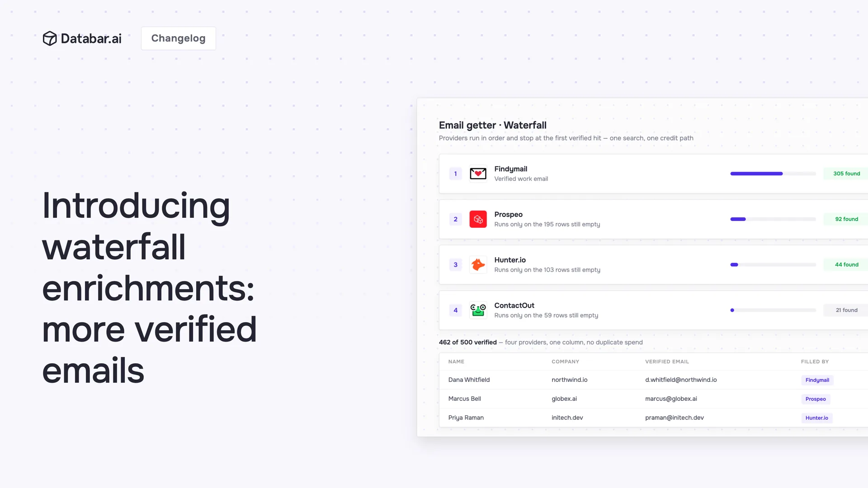Click the COMPANY column header
868x488 pixels.
(565, 361)
